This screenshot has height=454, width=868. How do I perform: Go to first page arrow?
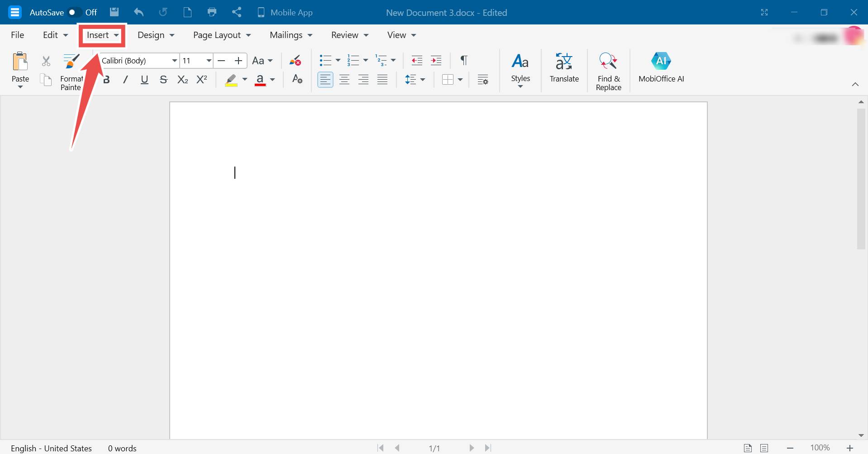381,448
